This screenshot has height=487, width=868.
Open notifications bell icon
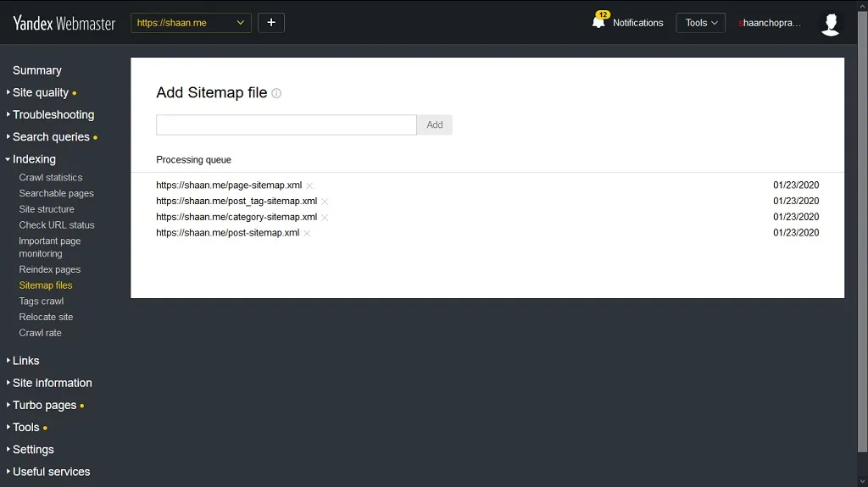598,21
